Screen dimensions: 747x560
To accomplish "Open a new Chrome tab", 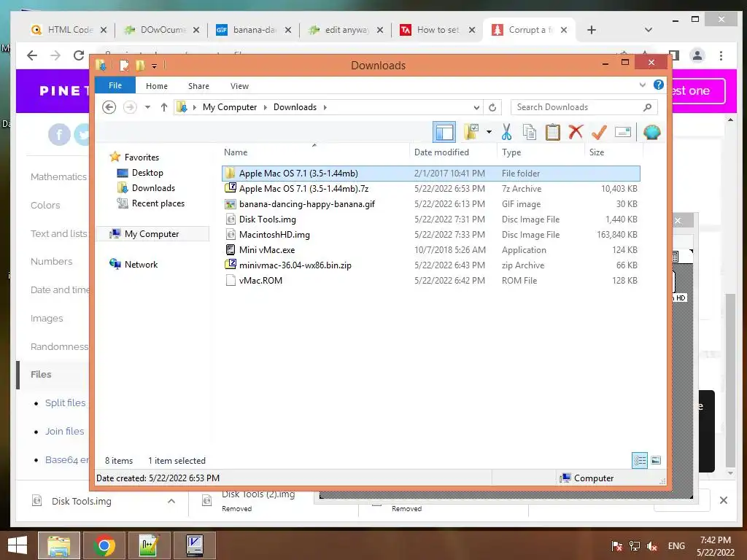I will pos(591,30).
